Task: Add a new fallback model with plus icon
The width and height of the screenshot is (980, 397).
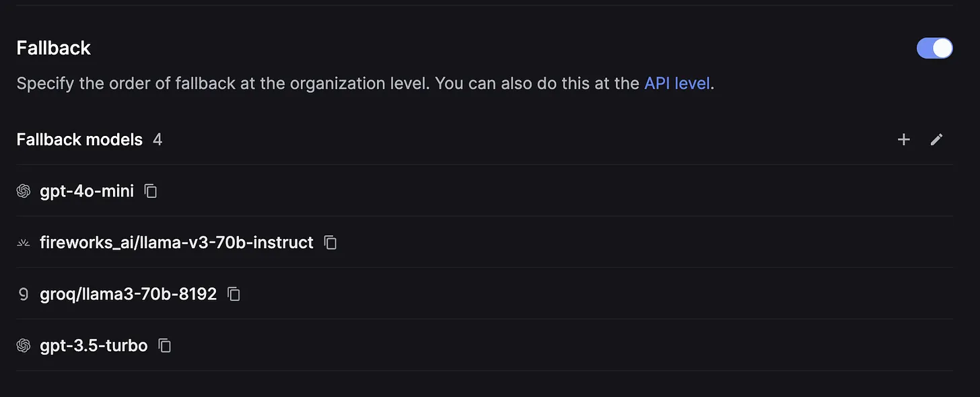Action: 903,139
